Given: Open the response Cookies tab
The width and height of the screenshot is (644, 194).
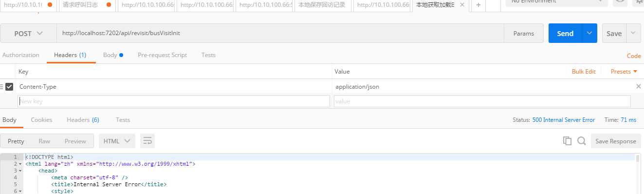Looking at the screenshot, I should point(41,119).
